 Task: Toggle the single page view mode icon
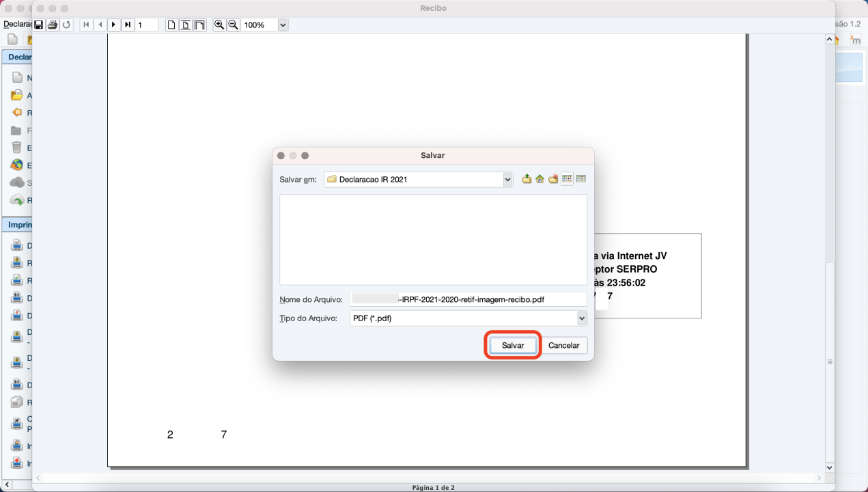pyautogui.click(x=171, y=25)
